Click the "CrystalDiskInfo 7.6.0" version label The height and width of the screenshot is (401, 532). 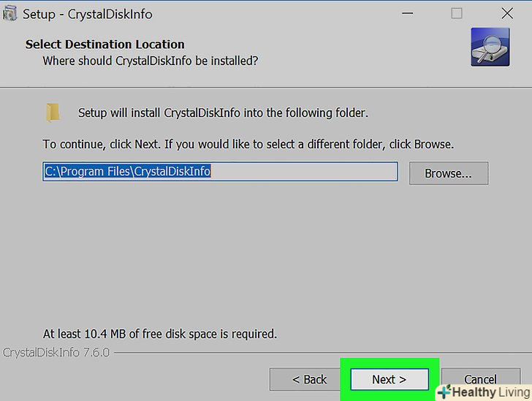click(56, 353)
